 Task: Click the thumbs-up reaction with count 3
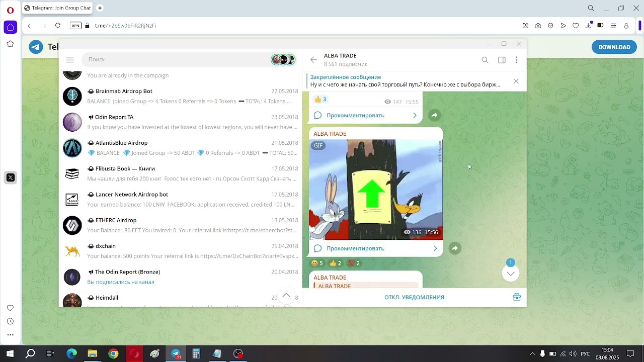click(320, 100)
